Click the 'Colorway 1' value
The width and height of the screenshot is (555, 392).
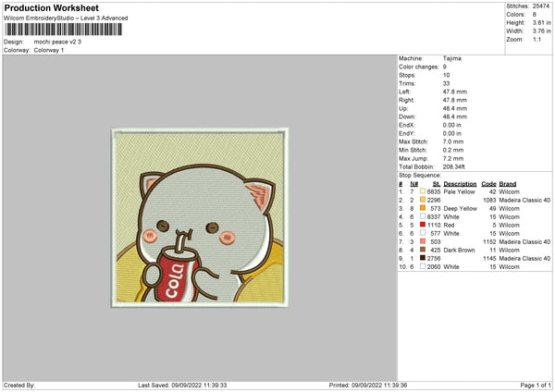49,50
